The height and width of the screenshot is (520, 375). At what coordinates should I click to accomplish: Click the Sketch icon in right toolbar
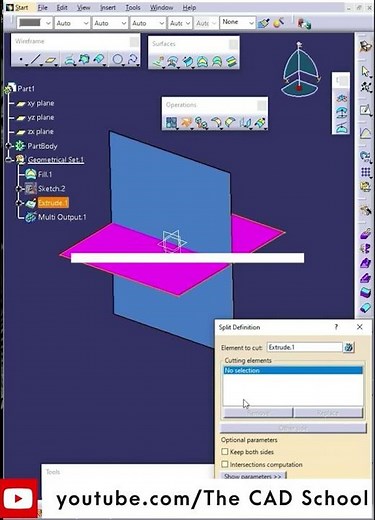click(365, 110)
